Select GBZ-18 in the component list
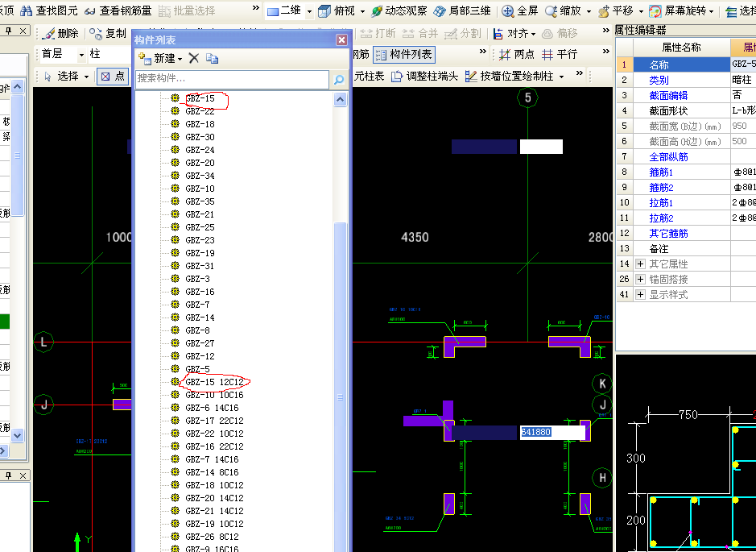The height and width of the screenshot is (552, 756). (200, 124)
